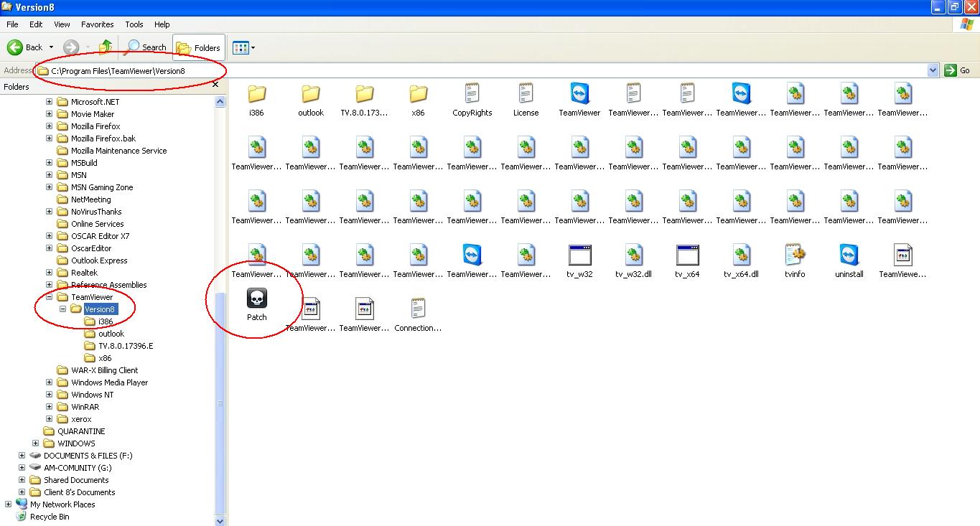
Task: Expand the Realtek tree node
Action: (49, 273)
